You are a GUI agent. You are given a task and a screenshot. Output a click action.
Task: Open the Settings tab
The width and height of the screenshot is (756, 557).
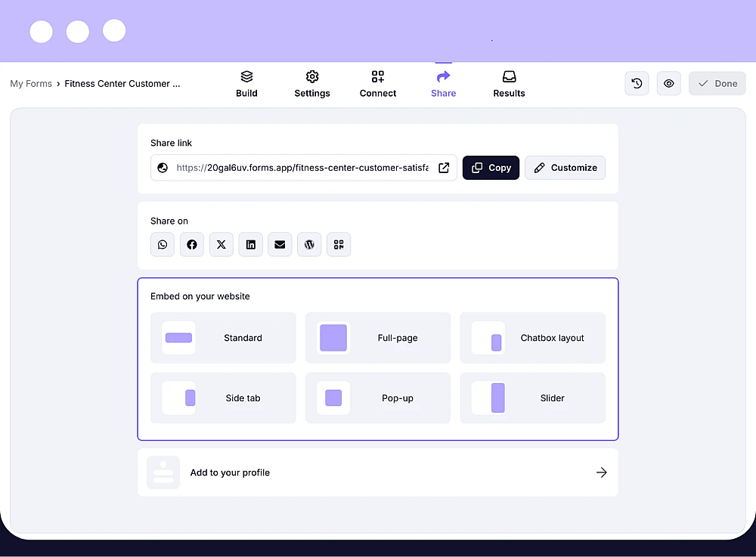(x=312, y=84)
